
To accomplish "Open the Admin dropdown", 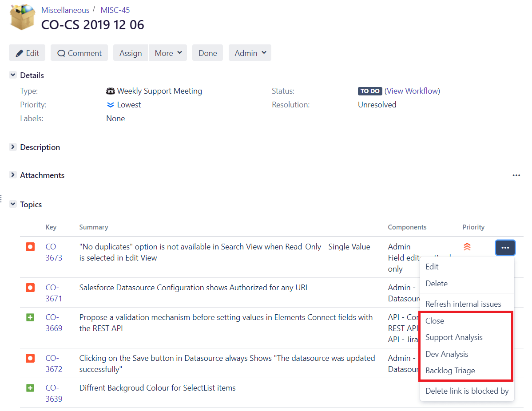I will coord(250,52).
